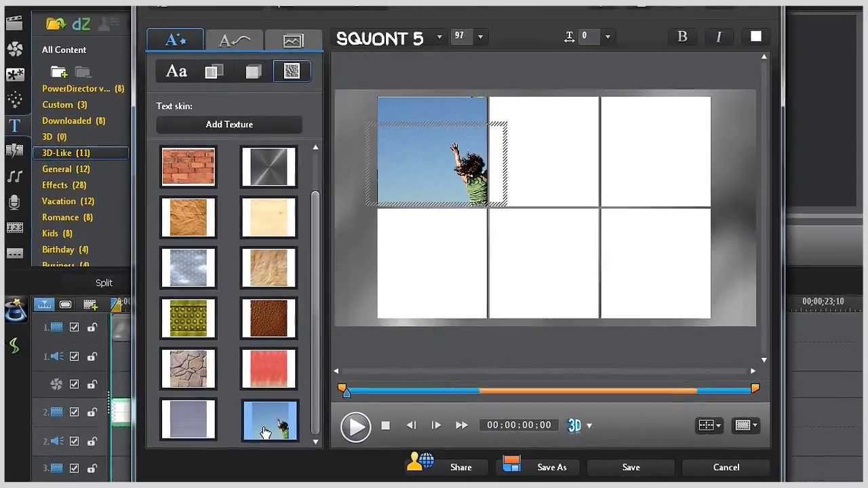Click the add new tag folder icon
The width and height of the screenshot is (868, 488).
click(x=59, y=72)
